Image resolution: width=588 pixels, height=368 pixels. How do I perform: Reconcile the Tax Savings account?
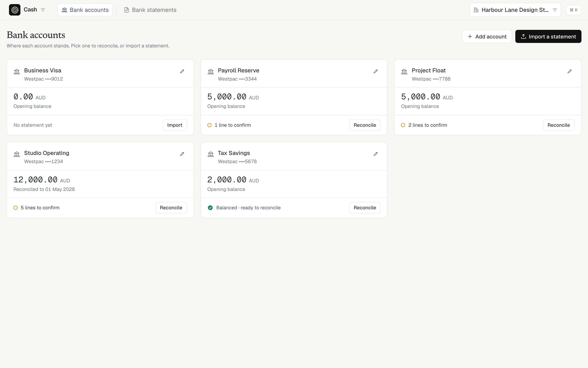(365, 208)
